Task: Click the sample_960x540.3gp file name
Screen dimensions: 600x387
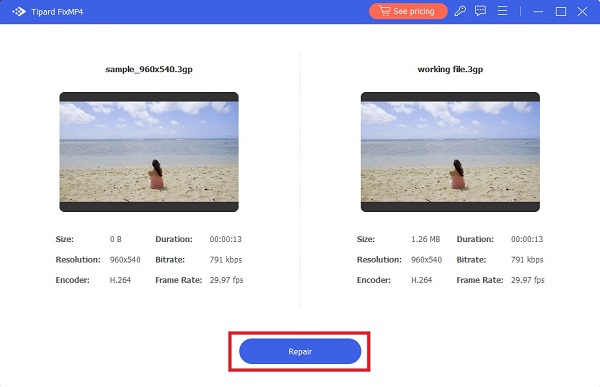Action: click(149, 69)
